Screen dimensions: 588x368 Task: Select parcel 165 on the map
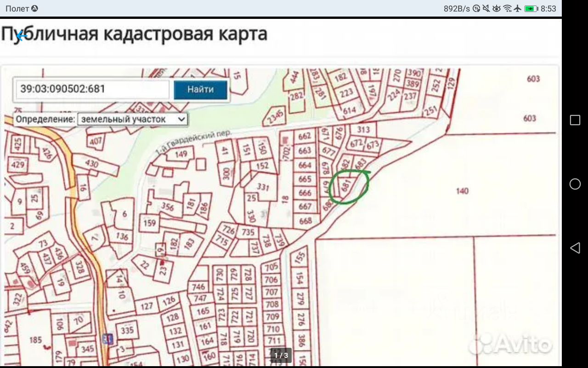(203, 311)
